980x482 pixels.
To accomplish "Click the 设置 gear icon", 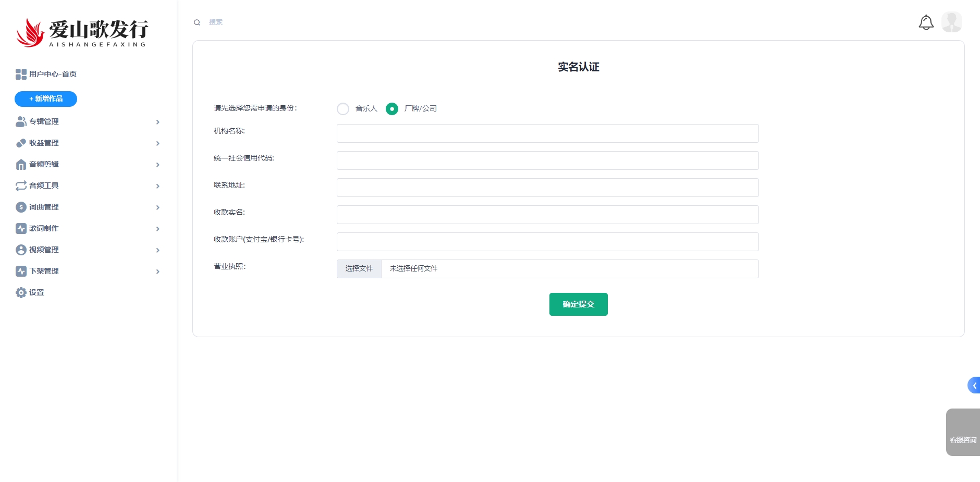I will (x=21, y=293).
